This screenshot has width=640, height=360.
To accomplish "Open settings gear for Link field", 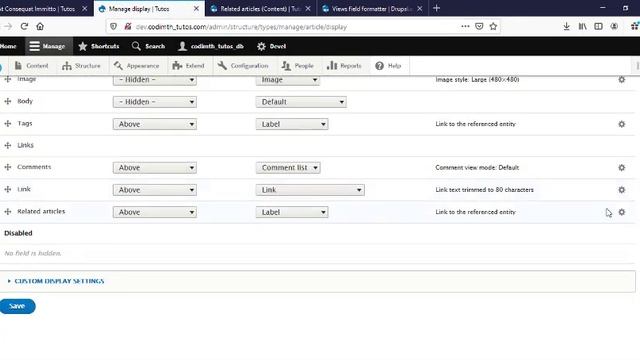I will tap(621, 190).
